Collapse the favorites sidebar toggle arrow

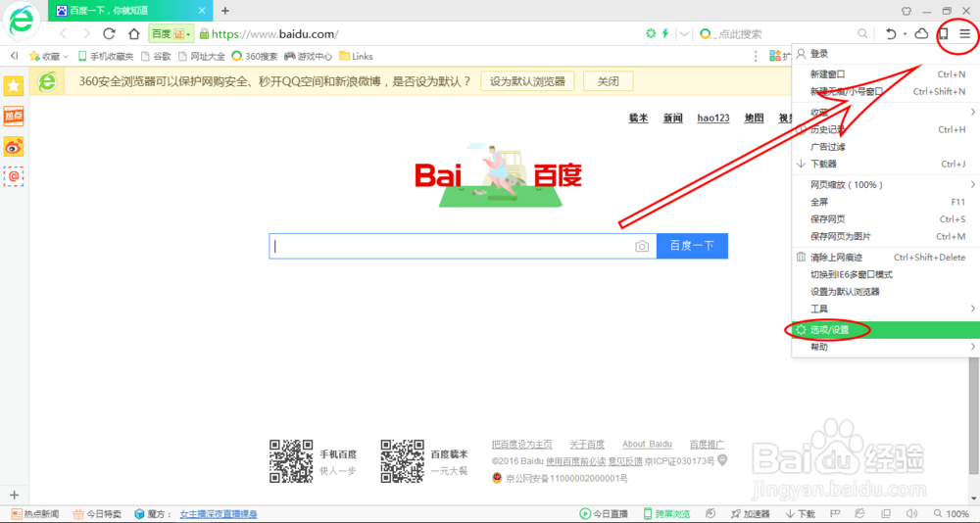[14, 56]
